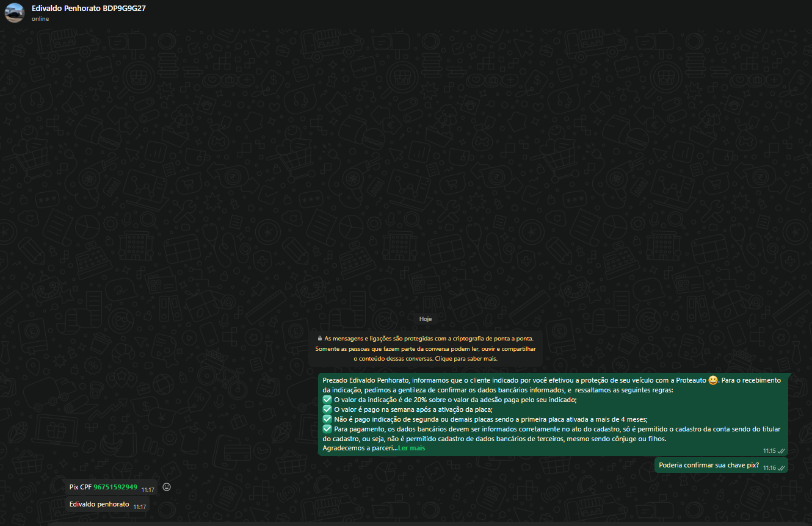812x526 pixels.
Task: Click the end-to-end encryption notice banner
Action: pyautogui.click(x=426, y=348)
